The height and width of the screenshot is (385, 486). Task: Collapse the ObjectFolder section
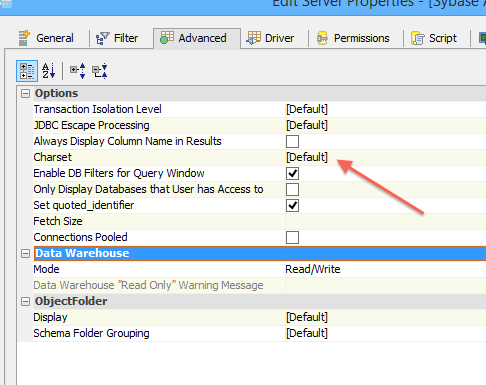[25, 302]
